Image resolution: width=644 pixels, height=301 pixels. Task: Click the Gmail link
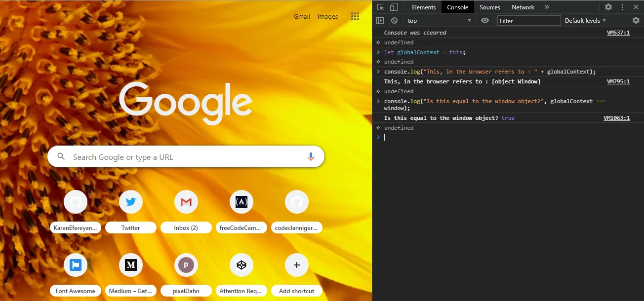pyautogui.click(x=302, y=16)
